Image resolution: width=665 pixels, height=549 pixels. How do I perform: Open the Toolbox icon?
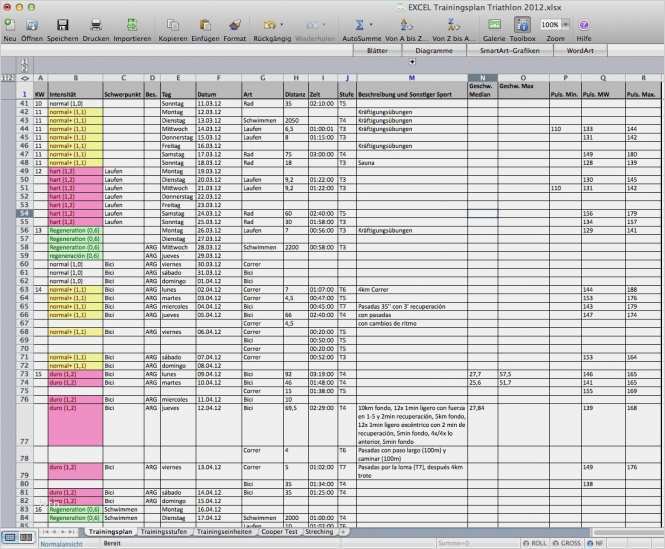click(x=522, y=24)
